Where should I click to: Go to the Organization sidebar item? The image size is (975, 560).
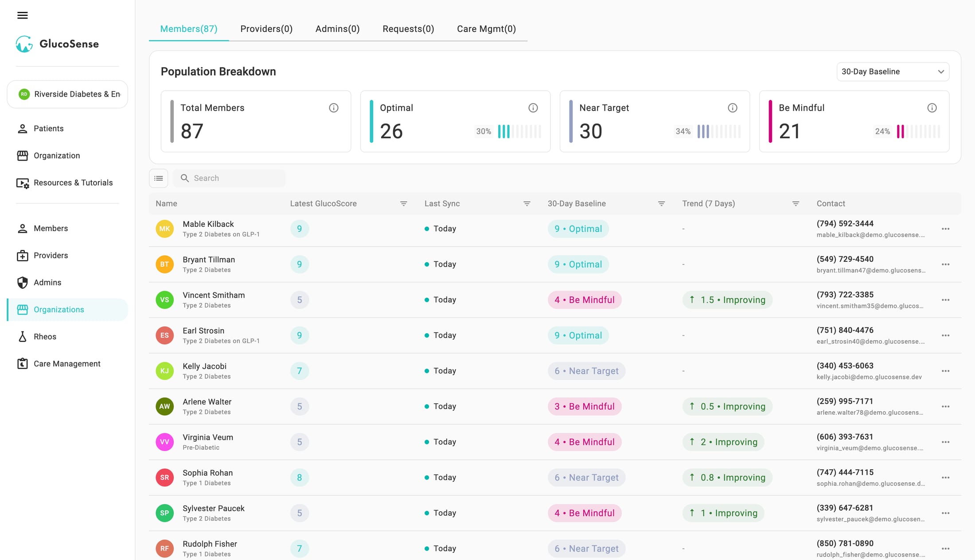[x=67, y=156]
